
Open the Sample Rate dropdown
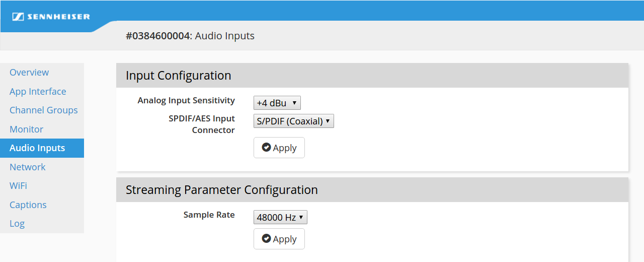(x=280, y=218)
